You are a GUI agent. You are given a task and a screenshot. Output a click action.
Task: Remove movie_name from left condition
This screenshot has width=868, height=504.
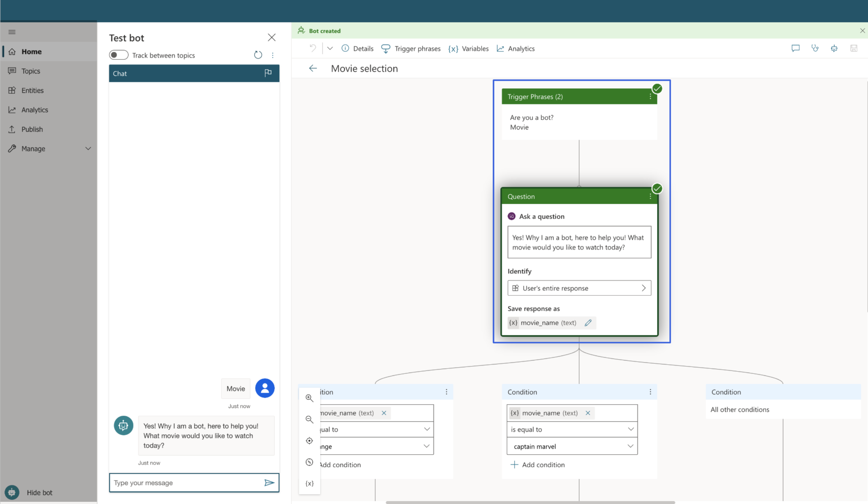(384, 413)
